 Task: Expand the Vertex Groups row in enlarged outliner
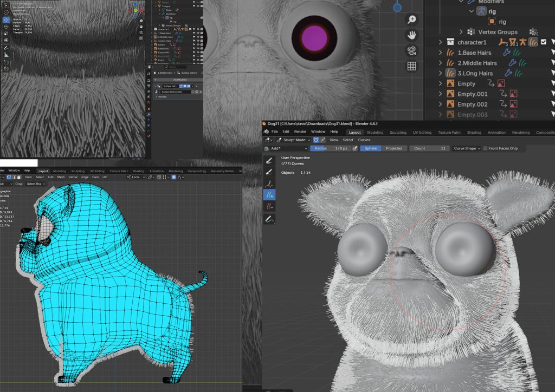click(x=461, y=32)
